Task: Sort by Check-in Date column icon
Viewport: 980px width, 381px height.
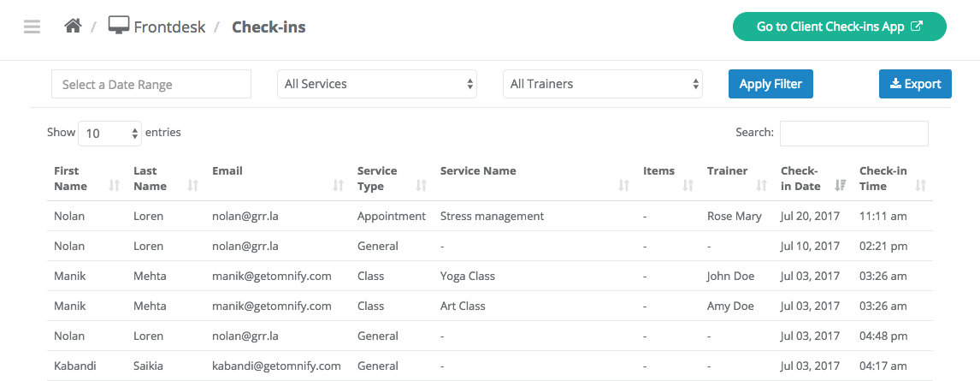Action: coord(841,185)
